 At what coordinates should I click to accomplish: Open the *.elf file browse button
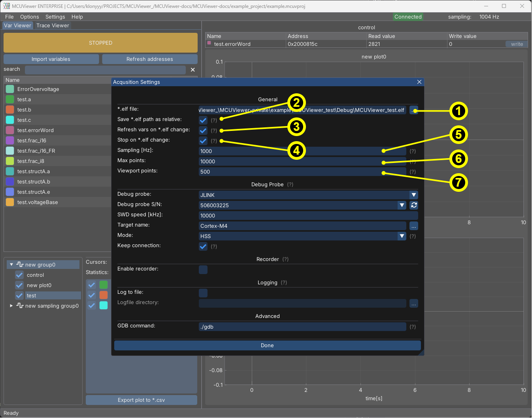[412, 110]
